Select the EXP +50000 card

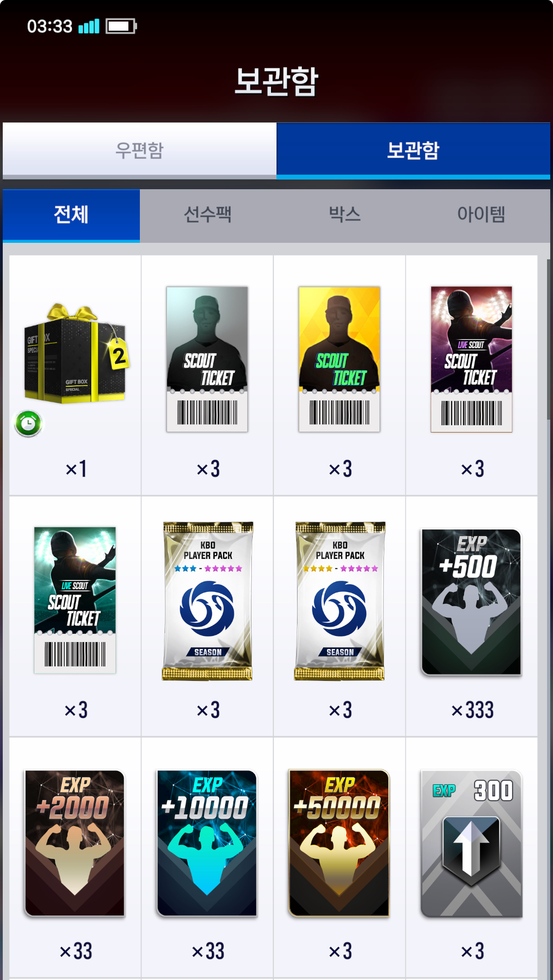click(x=339, y=843)
